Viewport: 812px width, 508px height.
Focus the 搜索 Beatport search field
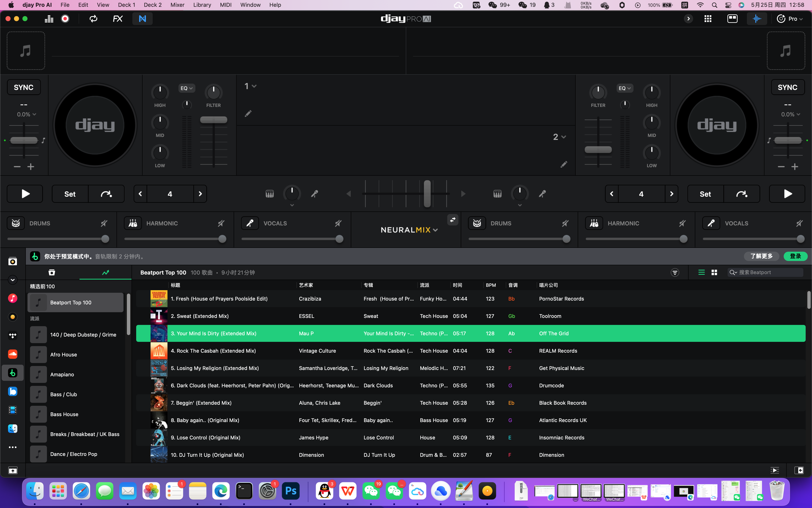click(765, 272)
